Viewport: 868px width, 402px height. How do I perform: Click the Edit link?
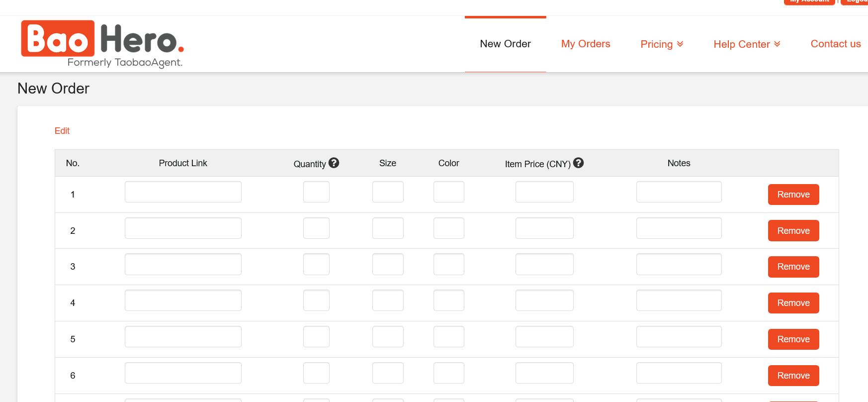pos(62,131)
